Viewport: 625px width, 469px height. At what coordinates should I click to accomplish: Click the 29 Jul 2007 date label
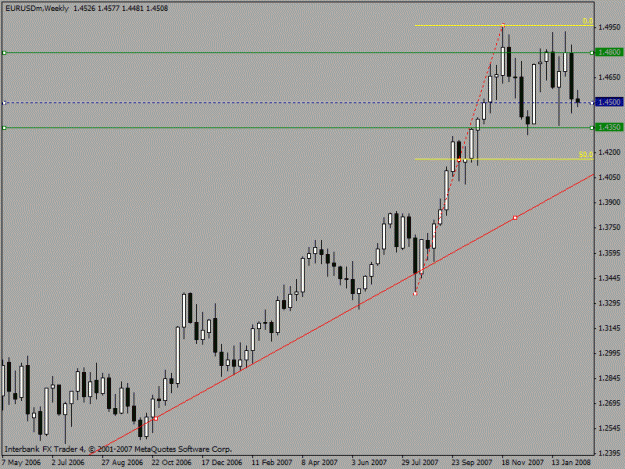420,463
